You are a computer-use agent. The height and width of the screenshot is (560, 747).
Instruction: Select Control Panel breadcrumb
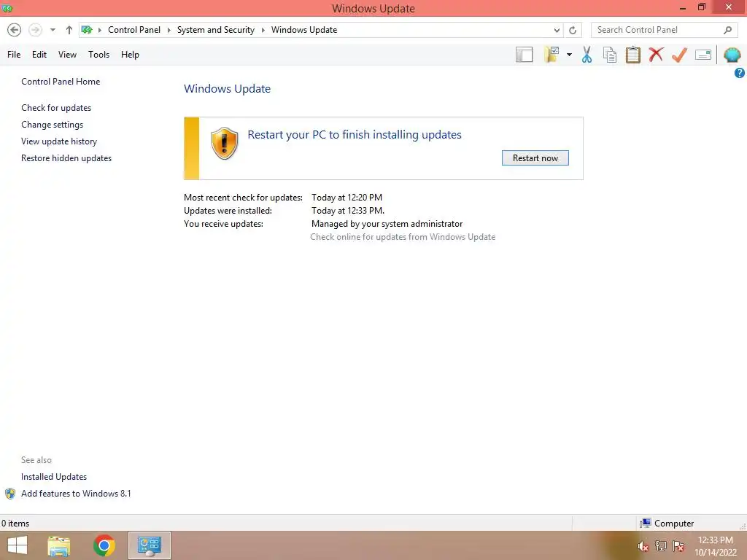(x=134, y=29)
